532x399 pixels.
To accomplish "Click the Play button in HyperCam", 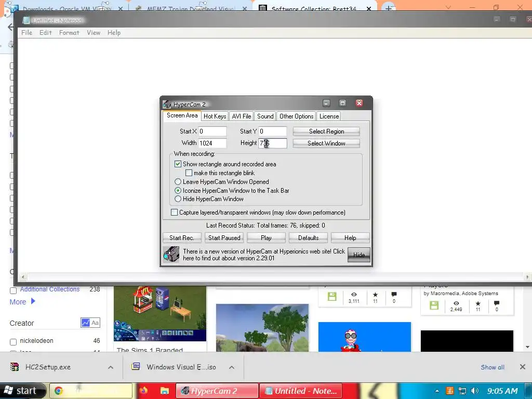I will 267,238.
